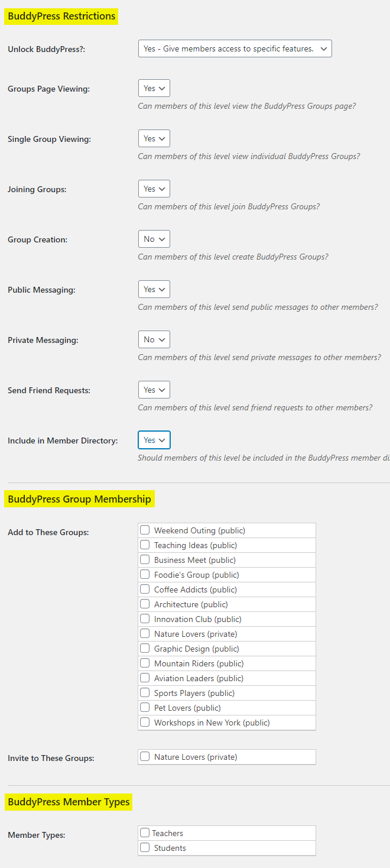Select the Coffee Addicts group checkbox
Screen dimensions: 390x868
coord(145,590)
